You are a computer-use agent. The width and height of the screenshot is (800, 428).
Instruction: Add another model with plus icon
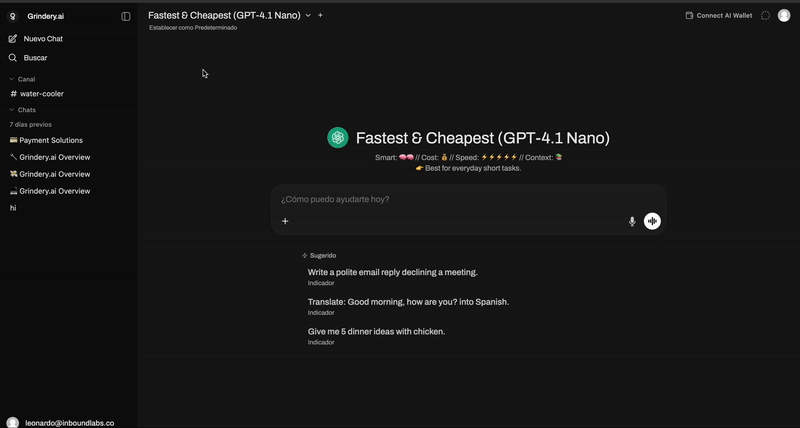[320, 16]
